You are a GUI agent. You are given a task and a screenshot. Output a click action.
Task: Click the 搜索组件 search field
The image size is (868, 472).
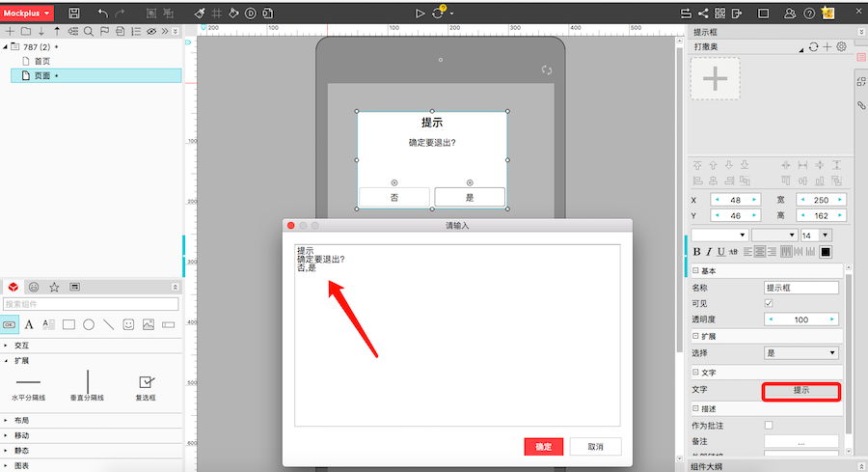pos(91,304)
